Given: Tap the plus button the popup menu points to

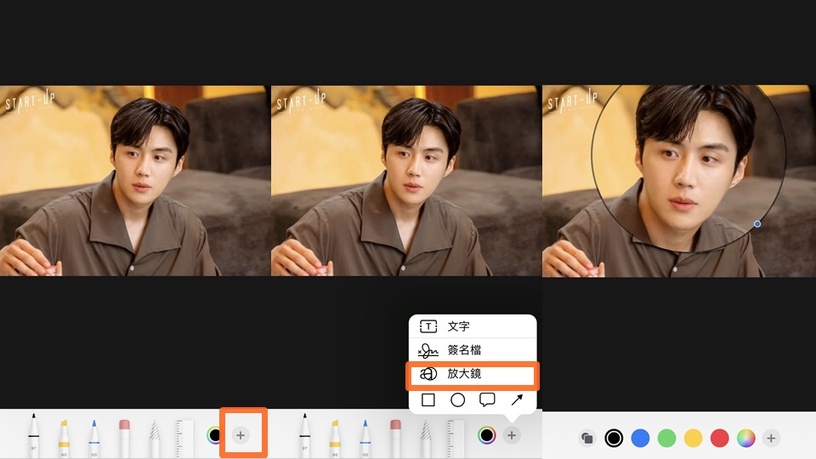Looking at the screenshot, I should [512, 435].
